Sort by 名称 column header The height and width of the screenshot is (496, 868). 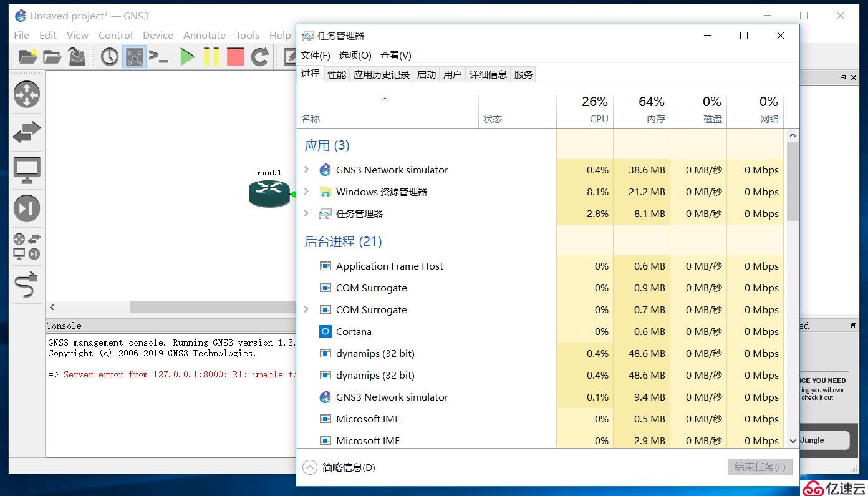387,111
